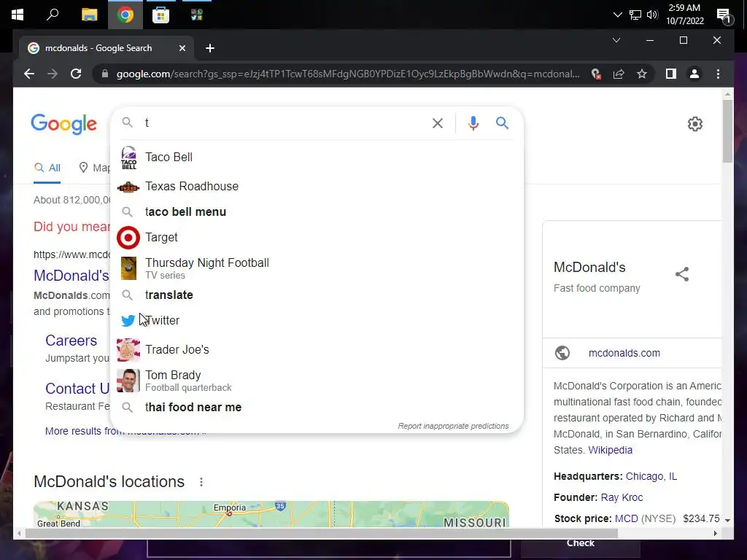Click the McDonald's locations map
This screenshot has width=747, height=560.
tap(271, 514)
